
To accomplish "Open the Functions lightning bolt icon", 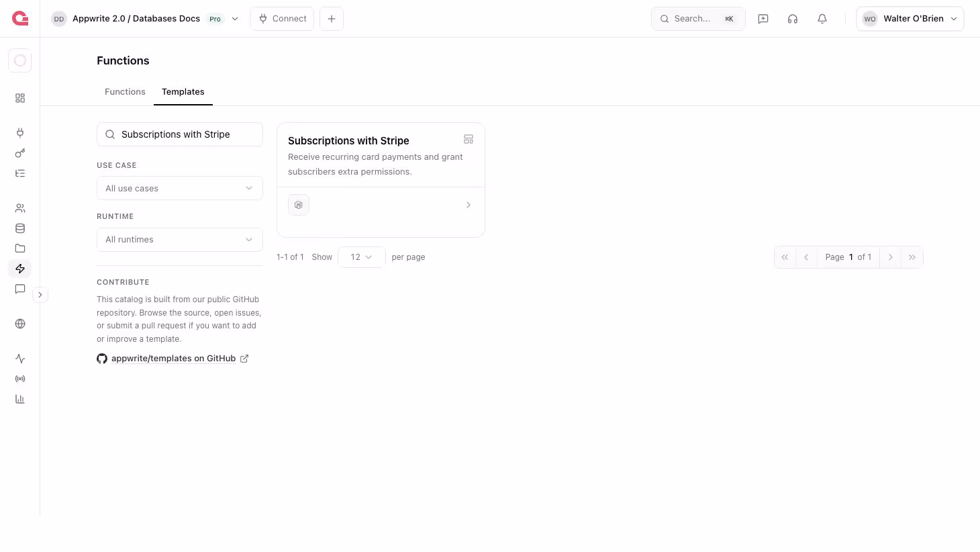I will click(20, 269).
